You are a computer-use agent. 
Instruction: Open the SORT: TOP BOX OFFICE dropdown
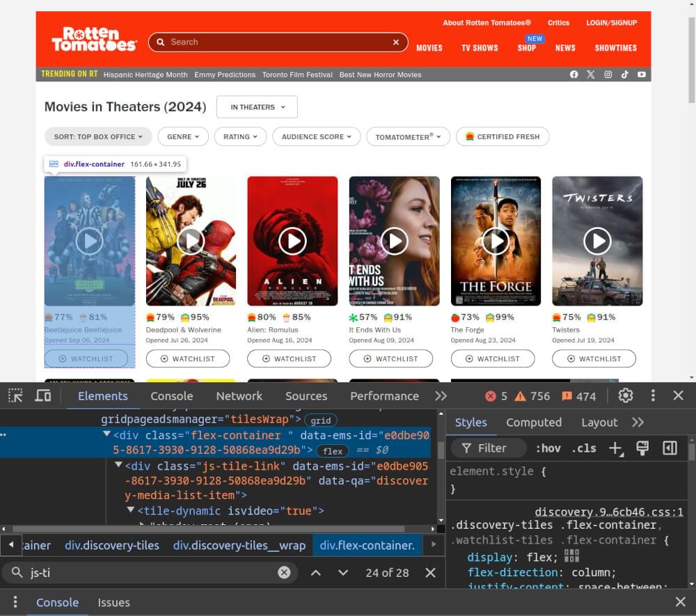coord(97,136)
